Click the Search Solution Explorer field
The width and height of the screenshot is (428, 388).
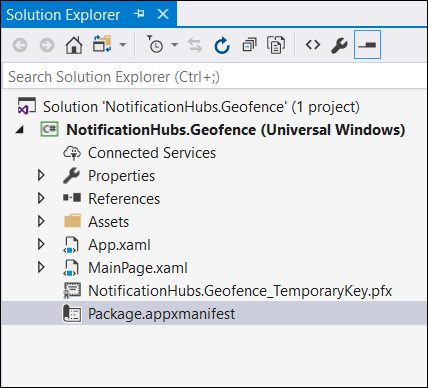click(x=214, y=77)
